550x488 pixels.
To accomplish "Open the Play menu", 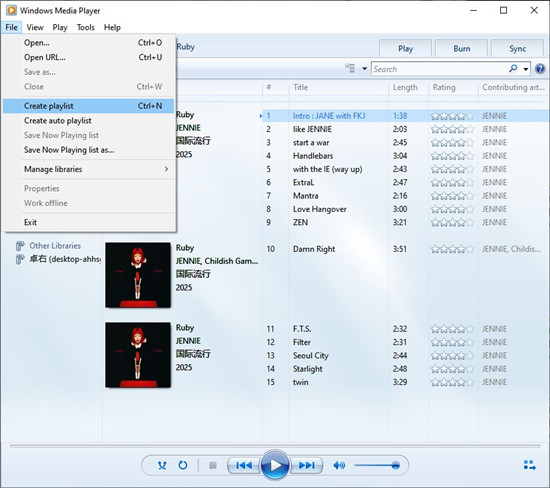I will tap(60, 27).
